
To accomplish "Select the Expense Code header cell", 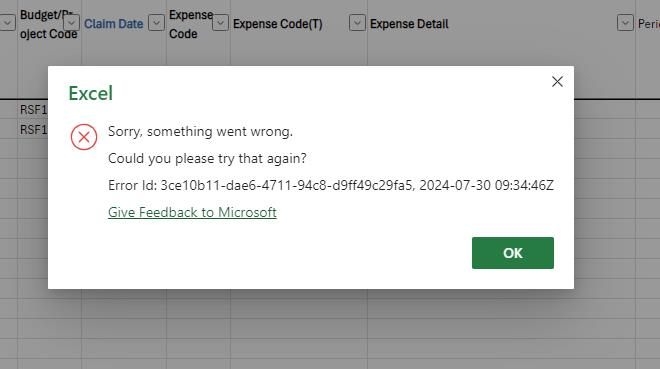I will 191,24.
